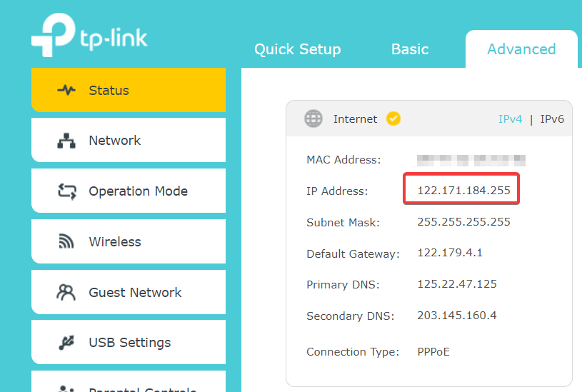582x392 pixels.
Task: Click the Primary DNS value 125.22.47.125
Action: 456,284
